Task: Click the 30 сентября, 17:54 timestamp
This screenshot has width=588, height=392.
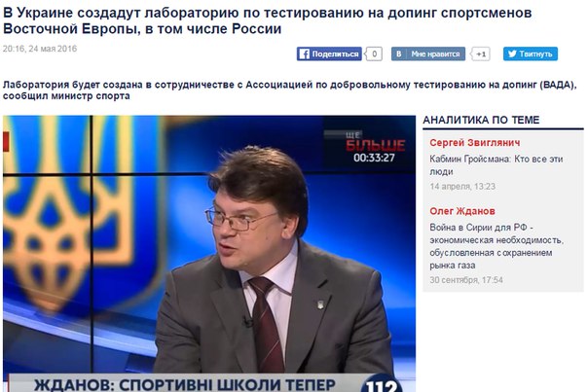Action: [x=466, y=280]
